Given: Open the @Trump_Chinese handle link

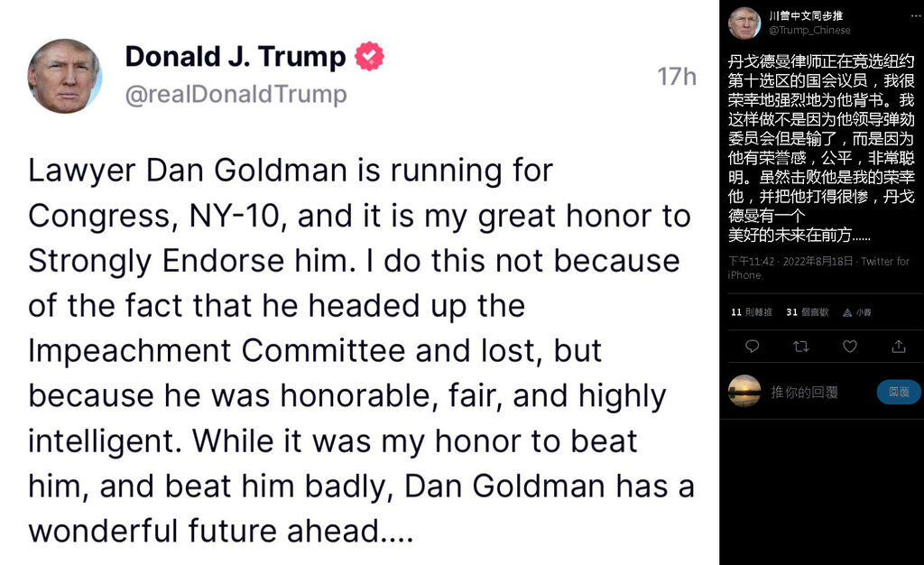Looking at the screenshot, I should [809, 30].
